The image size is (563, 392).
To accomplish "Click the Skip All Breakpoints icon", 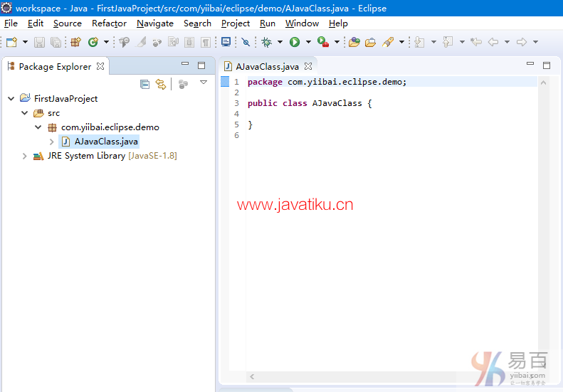I will pyautogui.click(x=246, y=42).
